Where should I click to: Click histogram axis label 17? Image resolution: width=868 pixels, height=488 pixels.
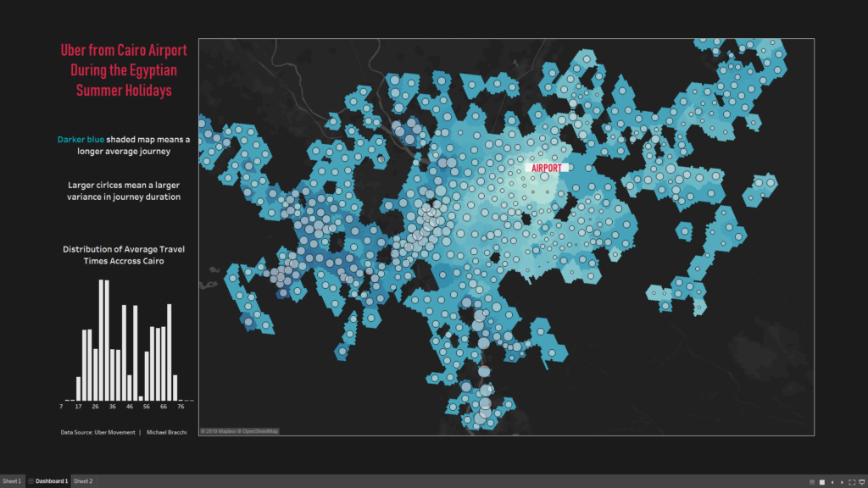(x=79, y=407)
